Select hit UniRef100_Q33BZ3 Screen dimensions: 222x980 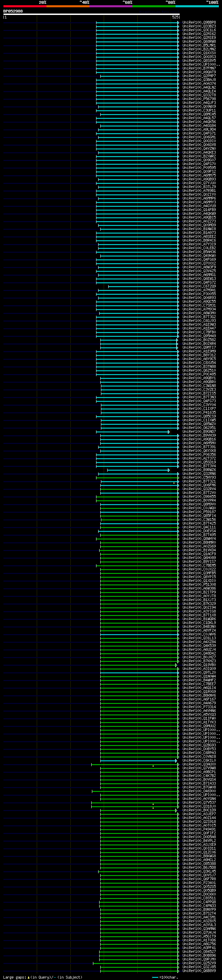[199, 26]
